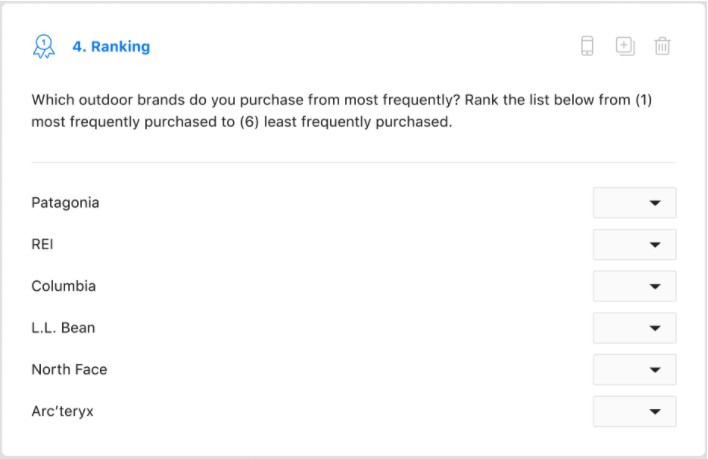708x459 pixels.
Task: Select the Columbia option label
Action: (64, 286)
